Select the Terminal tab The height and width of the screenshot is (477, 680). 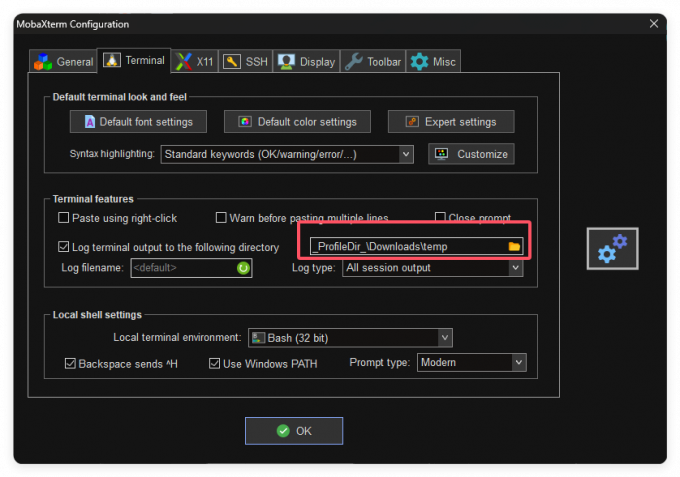(134, 61)
